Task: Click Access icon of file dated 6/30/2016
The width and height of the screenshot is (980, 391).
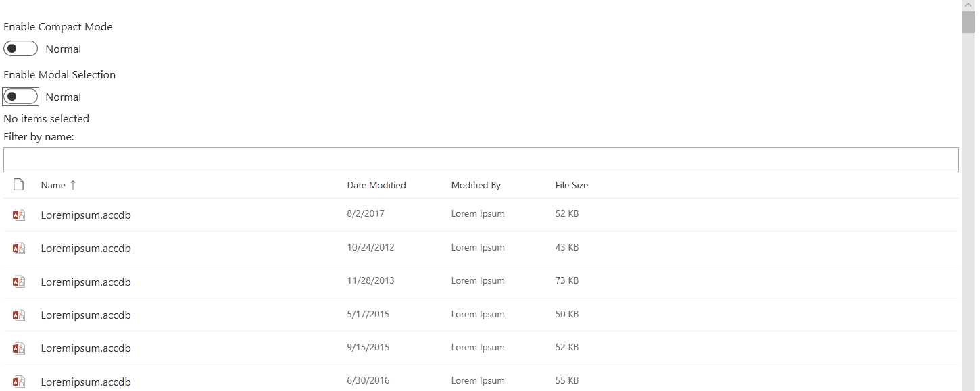Action: pyautogui.click(x=19, y=382)
